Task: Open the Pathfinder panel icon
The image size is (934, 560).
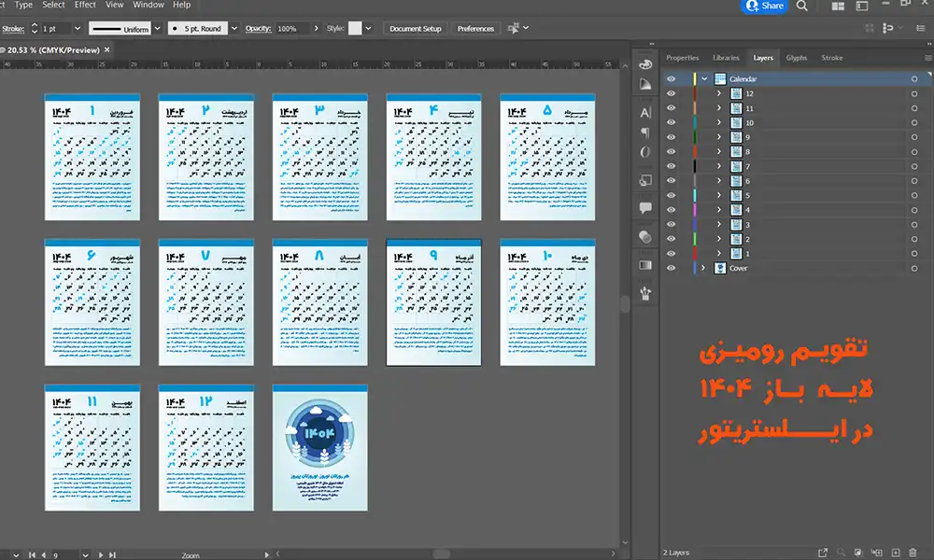Action: (x=645, y=180)
